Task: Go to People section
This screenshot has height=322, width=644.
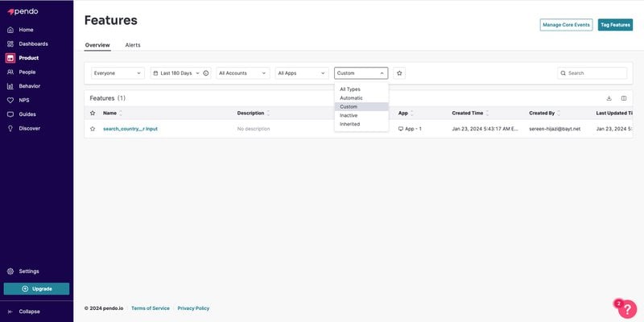Action: (x=27, y=72)
